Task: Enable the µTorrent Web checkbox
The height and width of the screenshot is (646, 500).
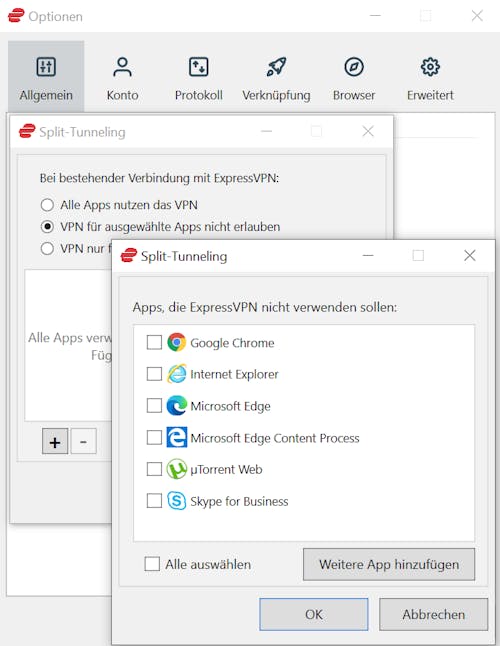Action: coord(154,469)
